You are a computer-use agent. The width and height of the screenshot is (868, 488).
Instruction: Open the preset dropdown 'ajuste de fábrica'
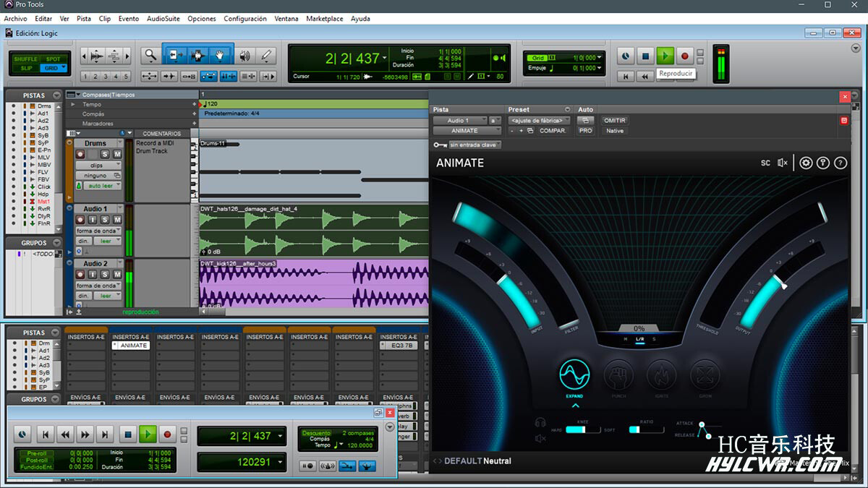(x=539, y=121)
